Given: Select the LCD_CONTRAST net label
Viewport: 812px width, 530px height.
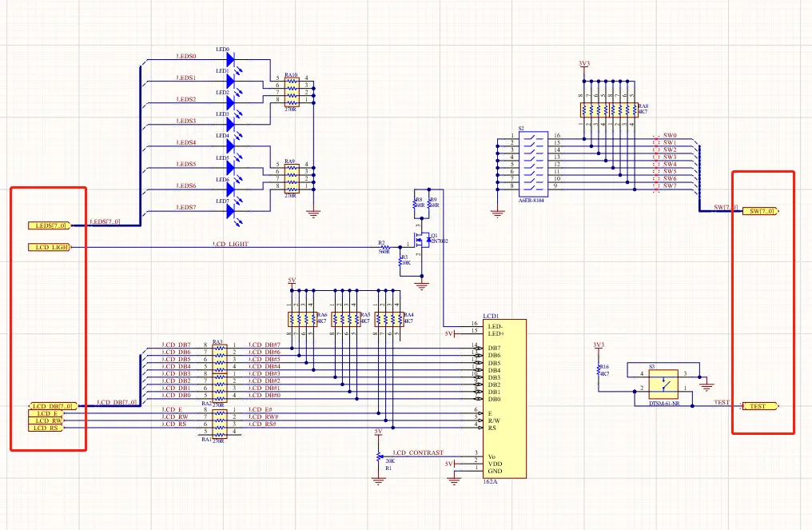Looking at the screenshot, I should point(418,452).
